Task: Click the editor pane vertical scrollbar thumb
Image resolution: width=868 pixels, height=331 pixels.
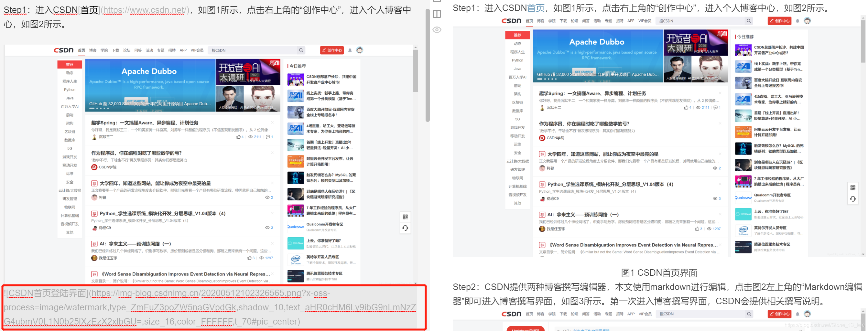Action: coord(427,66)
